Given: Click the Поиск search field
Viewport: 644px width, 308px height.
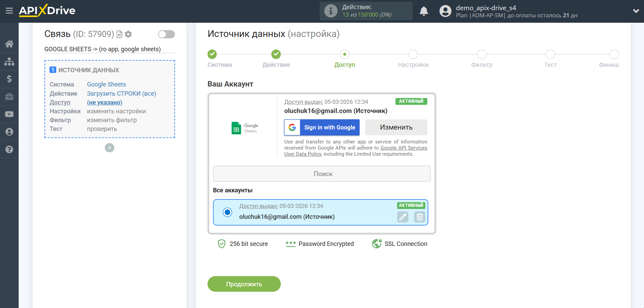Looking at the screenshot, I should 322,174.
